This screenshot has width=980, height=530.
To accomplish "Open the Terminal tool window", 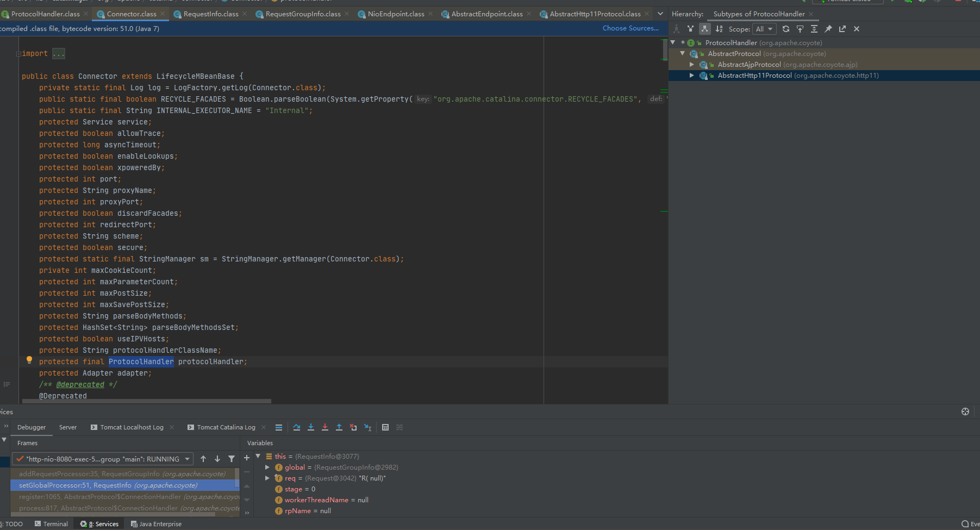I will 51,524.
